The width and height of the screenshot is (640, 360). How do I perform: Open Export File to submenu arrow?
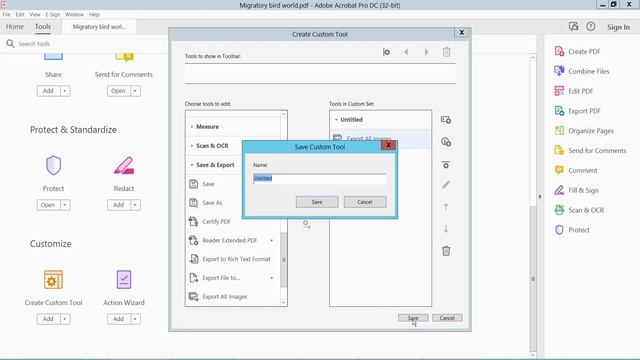[271, 278]
